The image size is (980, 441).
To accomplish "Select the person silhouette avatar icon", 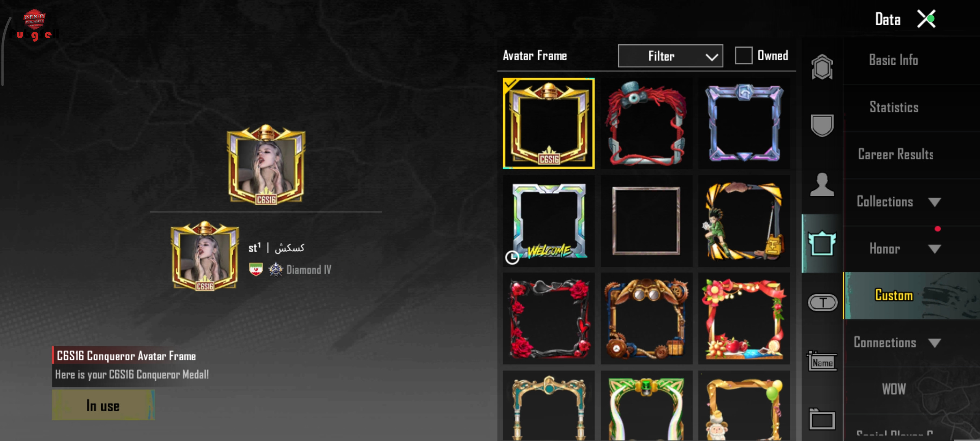I will 822,185.
